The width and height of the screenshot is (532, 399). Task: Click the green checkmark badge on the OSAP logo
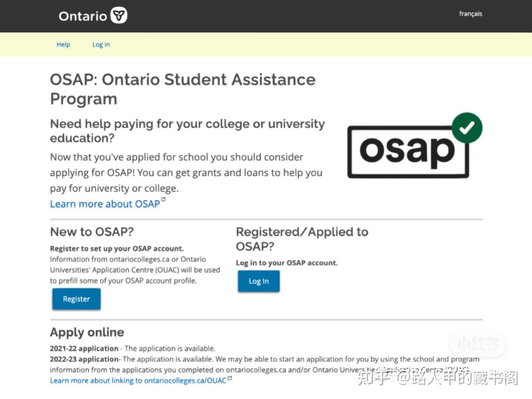click(x=467, y=128)
